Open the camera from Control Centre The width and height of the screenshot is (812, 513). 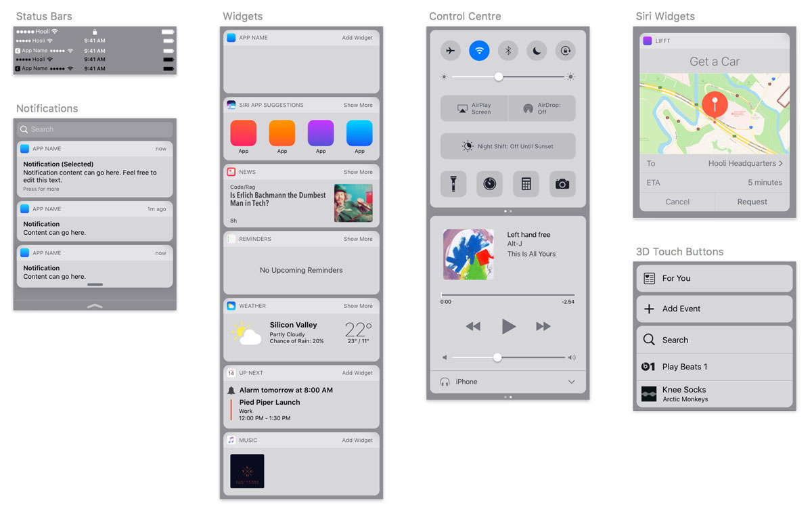pos(562,184)
